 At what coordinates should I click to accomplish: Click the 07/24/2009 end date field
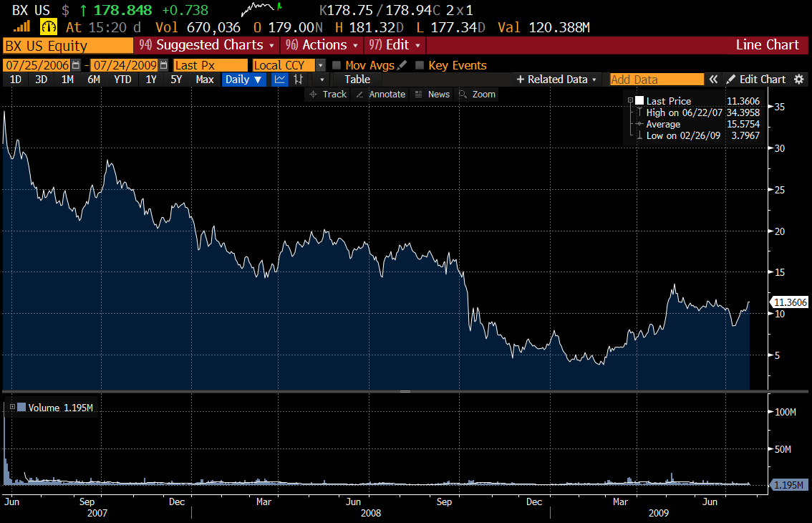coord(125,64)
